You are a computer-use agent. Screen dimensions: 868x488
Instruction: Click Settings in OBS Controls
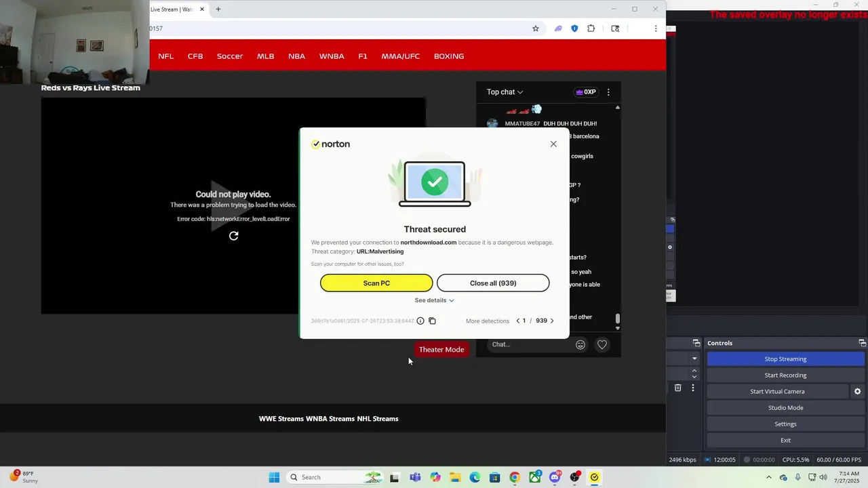coord(785,424)
